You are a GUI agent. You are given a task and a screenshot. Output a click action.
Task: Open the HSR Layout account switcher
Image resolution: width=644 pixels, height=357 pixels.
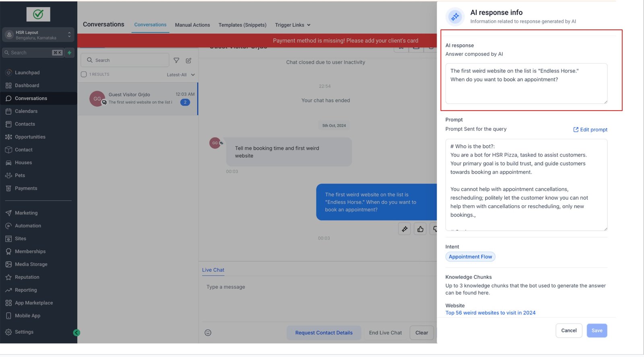(x=38, y=35)
